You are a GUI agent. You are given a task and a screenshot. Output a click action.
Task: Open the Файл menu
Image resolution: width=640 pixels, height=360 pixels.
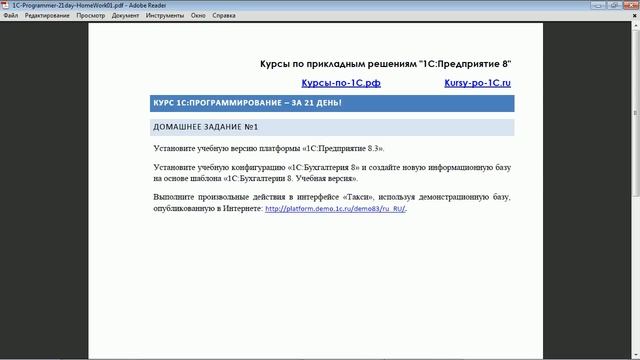(11, 16)
